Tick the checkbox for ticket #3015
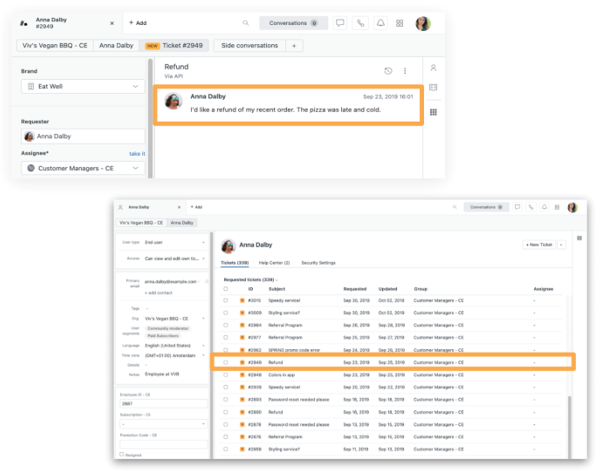The height and width of the screenshot is (471, 601). [x=225, y=299]
